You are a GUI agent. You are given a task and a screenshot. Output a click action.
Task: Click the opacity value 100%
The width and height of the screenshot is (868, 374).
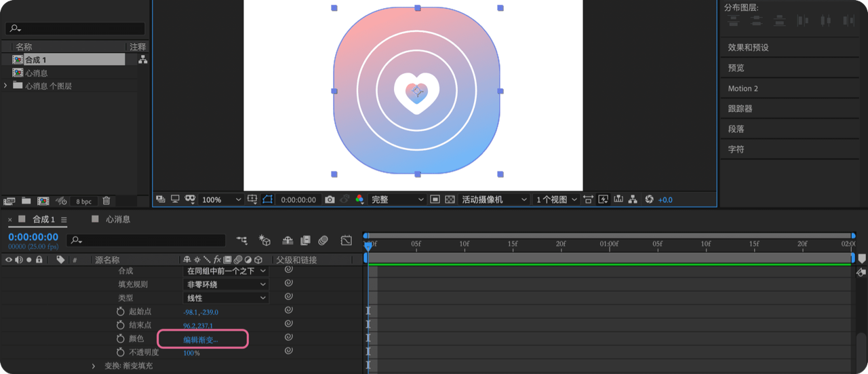(x=191, y=353)
